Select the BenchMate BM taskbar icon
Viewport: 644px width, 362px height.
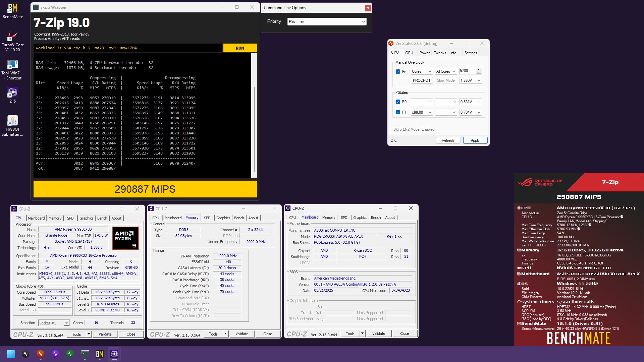coord(100,354)
